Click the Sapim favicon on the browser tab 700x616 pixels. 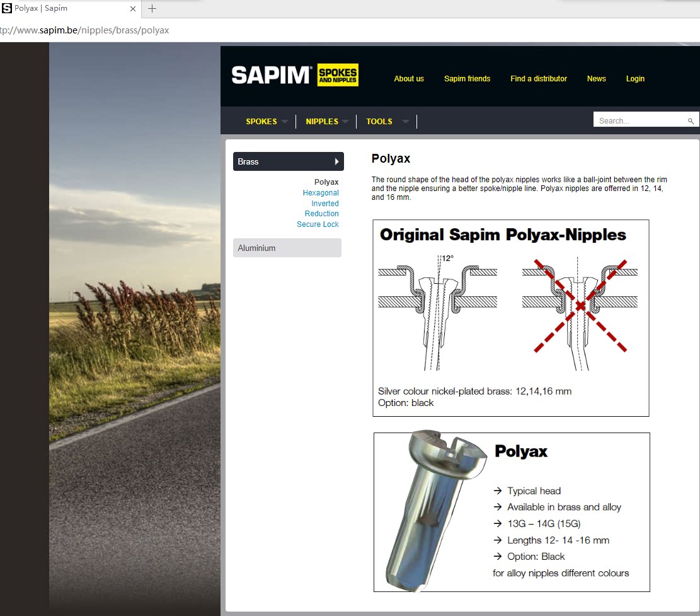(7, 8)
